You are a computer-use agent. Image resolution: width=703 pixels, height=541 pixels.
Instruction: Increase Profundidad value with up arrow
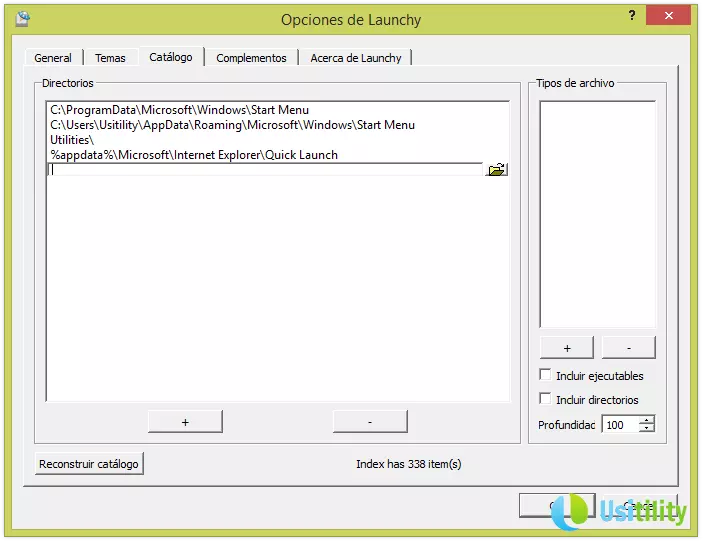click(x=646, y=420)
